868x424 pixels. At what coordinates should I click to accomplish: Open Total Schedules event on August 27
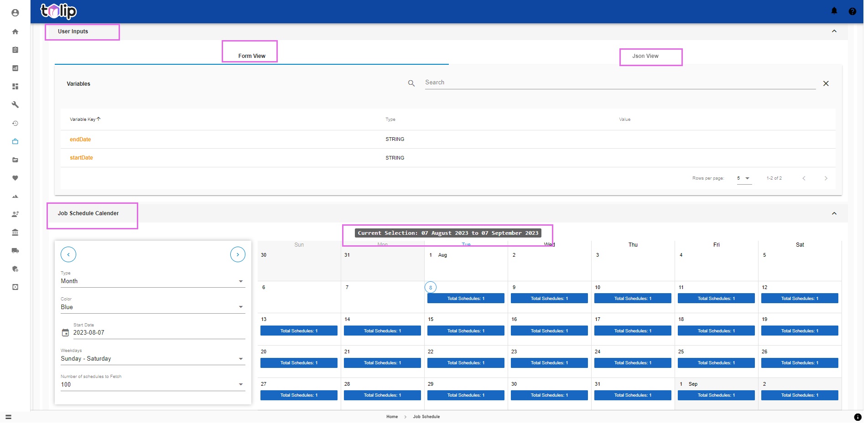click(299, 395)
